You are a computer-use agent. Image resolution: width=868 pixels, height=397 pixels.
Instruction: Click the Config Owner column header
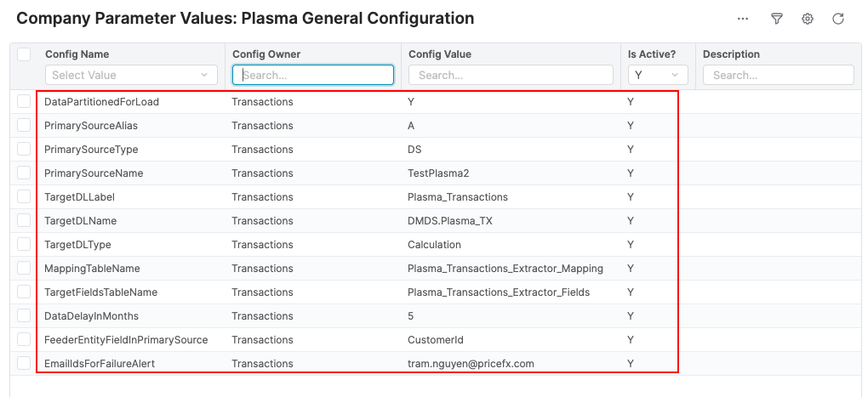coord(266,54)
